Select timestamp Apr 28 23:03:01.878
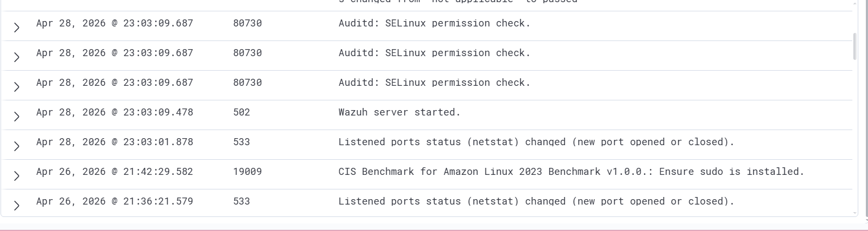This screenshot has height=231, width=868. pos(114,142)
